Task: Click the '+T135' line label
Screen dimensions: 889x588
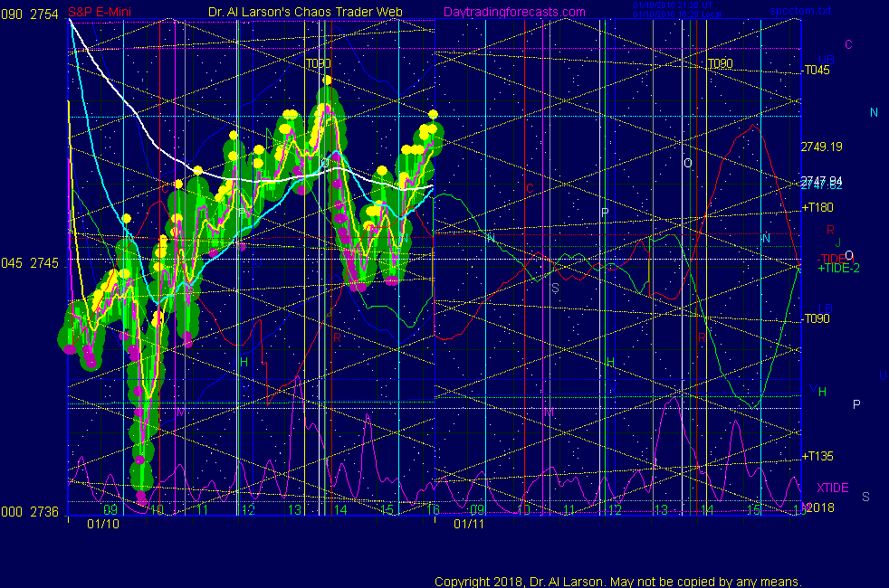Action: 817,456
